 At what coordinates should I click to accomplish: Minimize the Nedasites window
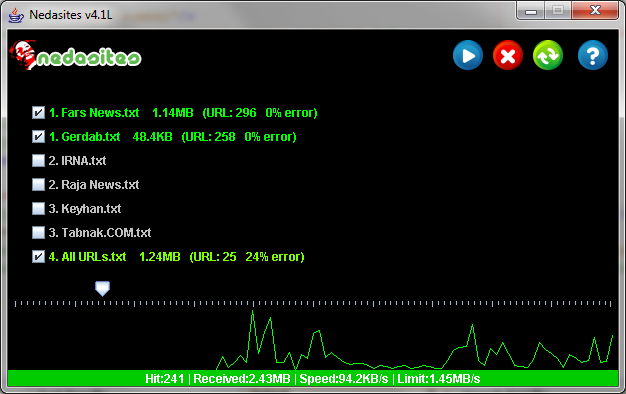531,11
